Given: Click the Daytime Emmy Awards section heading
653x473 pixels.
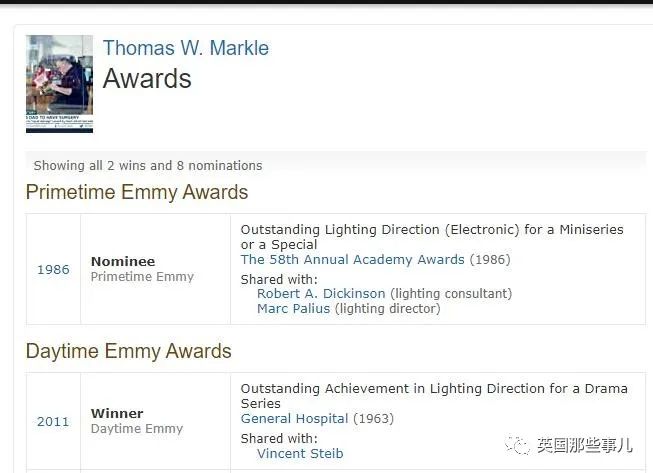Looking at the screenshot, I should 129,351.
